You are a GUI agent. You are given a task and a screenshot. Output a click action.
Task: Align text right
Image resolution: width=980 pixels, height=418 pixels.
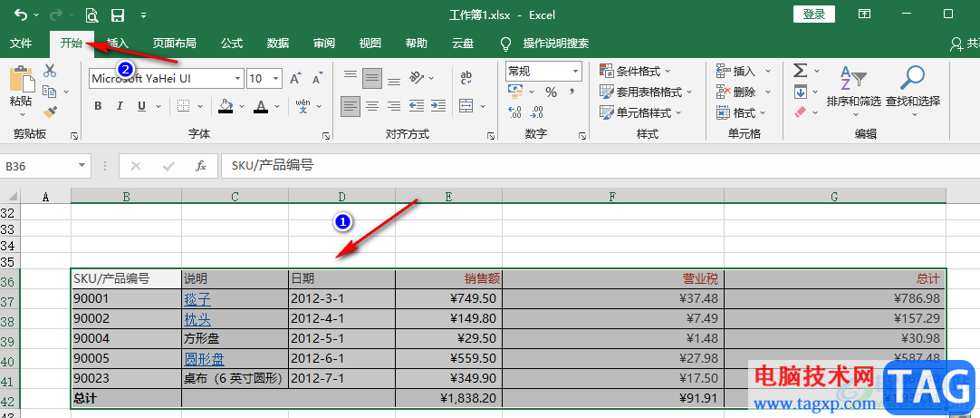pyautogui.click(x=394, y=106)
